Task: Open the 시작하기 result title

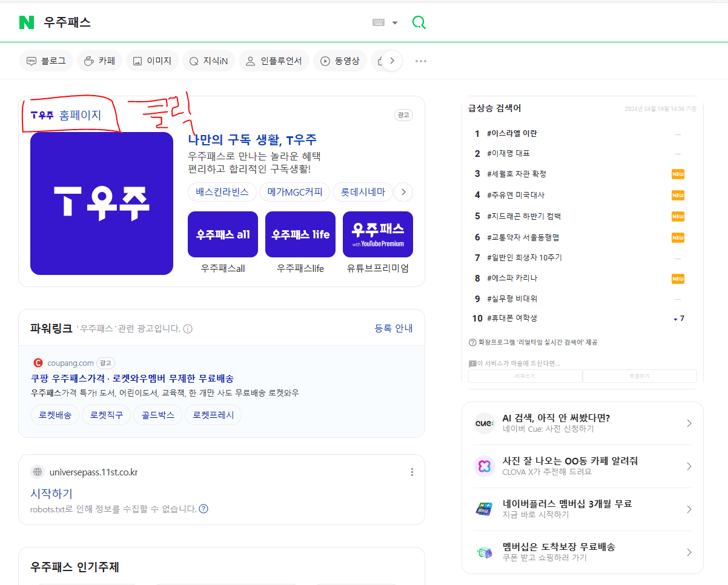Action: point(51,493)
